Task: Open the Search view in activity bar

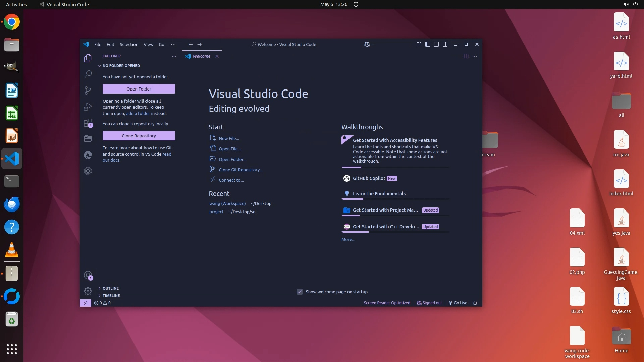Action: pos(88,74)
